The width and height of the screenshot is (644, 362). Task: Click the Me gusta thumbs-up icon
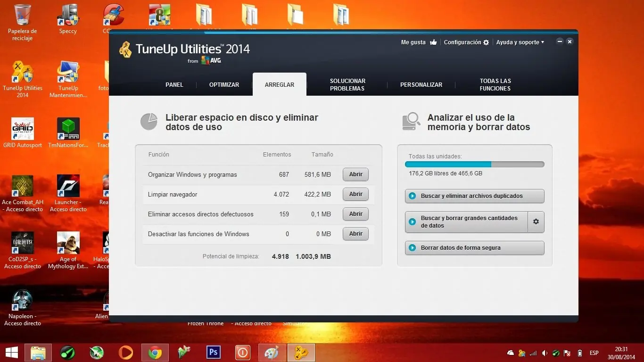tap(434, 42)
